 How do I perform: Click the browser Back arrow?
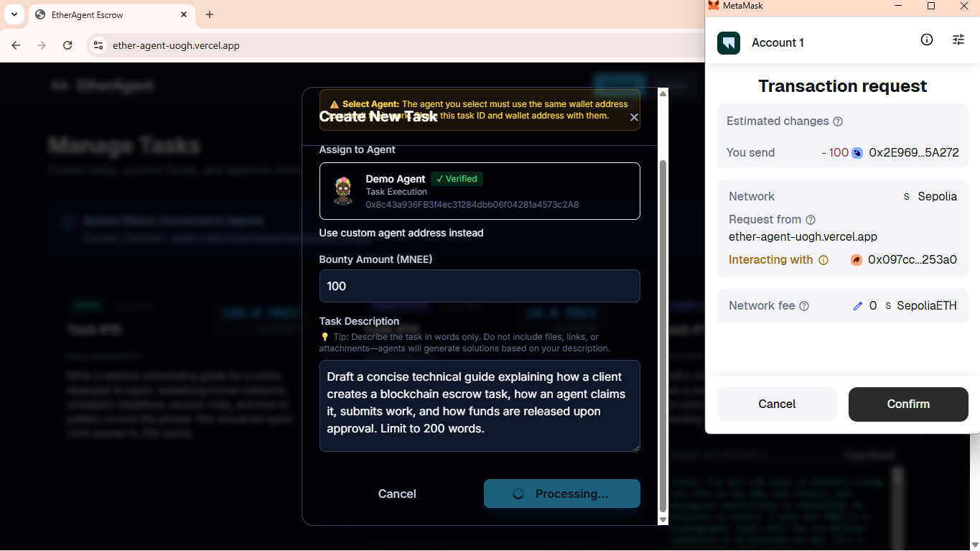(x=16, y=45)
